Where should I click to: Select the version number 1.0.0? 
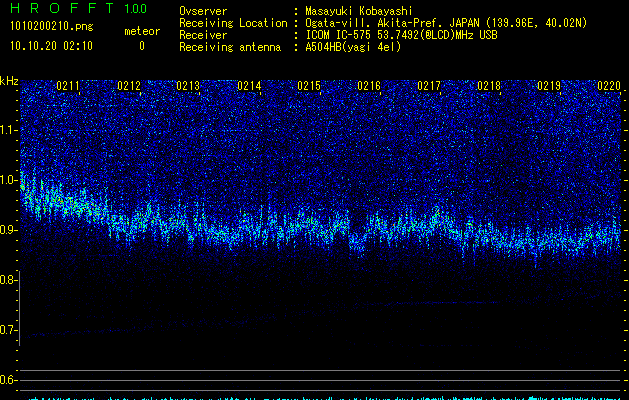136,9
